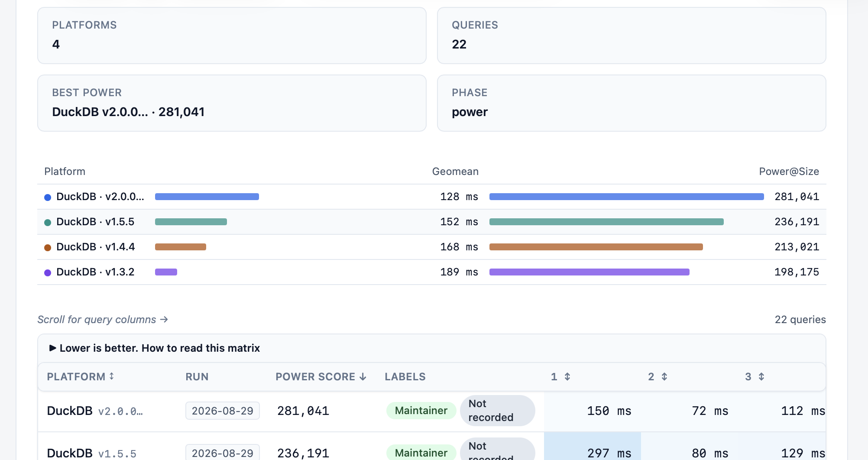Click the 281,041 power score in the matrix
Viewport: 868px width, 460px height.
point(303,411)
